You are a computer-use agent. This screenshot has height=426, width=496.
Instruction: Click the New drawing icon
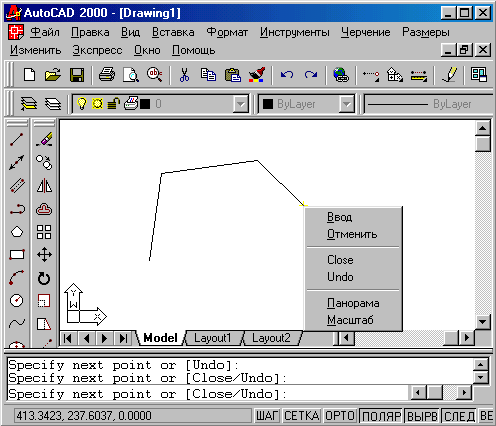pyautogui.click(x=29, y=75)
